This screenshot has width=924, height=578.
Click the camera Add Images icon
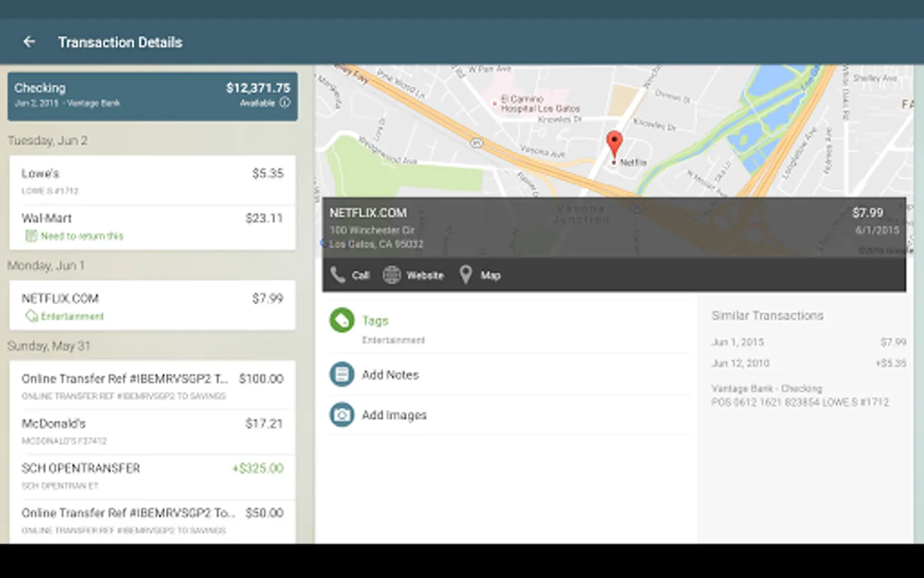[x=342, y=415]
